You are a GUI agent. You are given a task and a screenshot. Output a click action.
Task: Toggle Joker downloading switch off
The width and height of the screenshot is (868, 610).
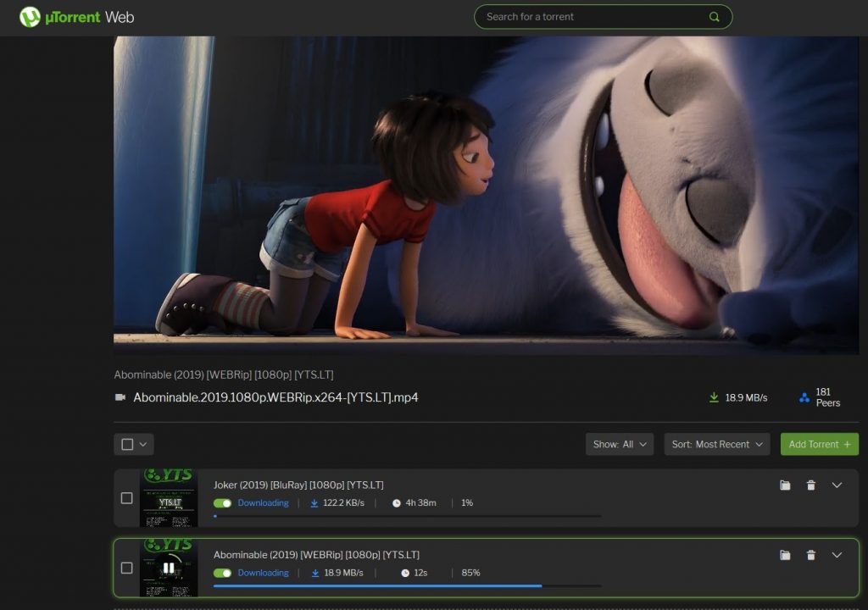pyautogui.click(x=223, y=503)
